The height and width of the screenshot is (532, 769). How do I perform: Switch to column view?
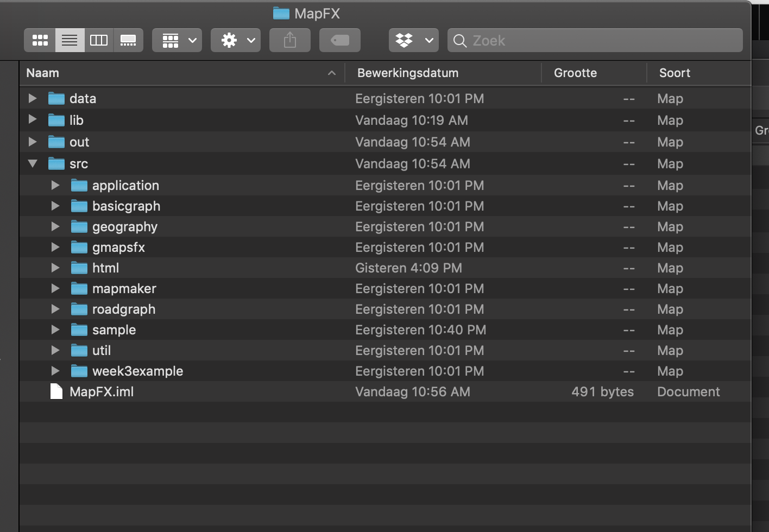pos(99,40)
